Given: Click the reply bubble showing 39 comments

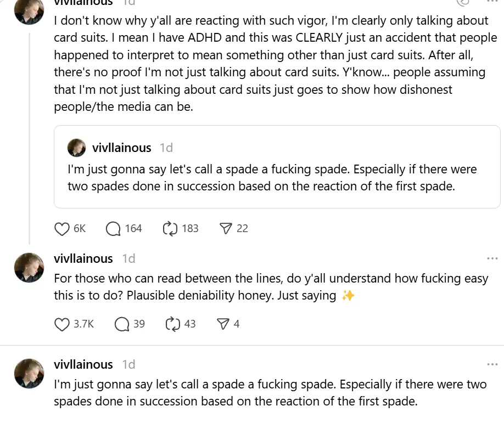Looking at the screenshot, I should [x=121, y=324].
